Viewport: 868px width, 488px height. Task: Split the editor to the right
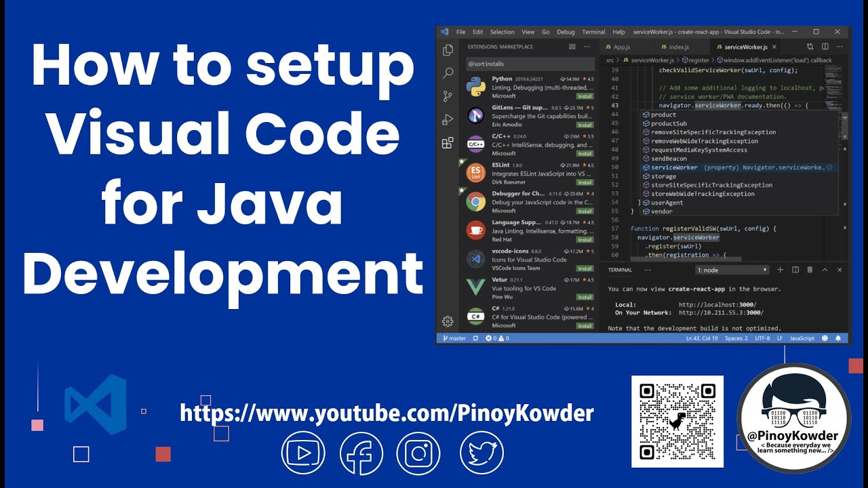(825, 47)
